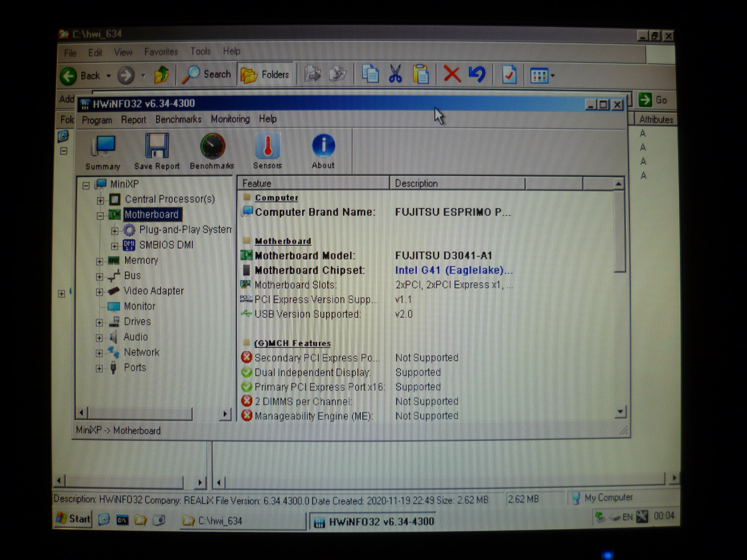The image size is (747, 560).
Task: Collapse the MiniXP root node
Action: [x=86, y=185]
